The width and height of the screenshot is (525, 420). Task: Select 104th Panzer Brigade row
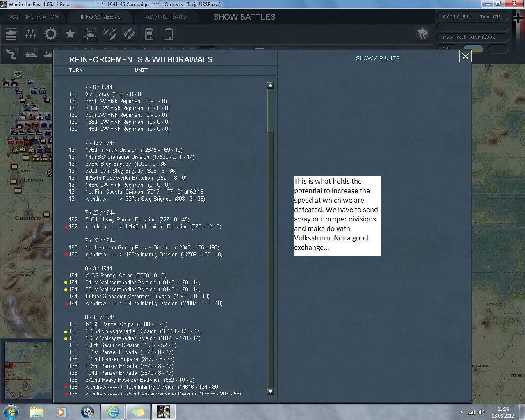click(x=121, y=373)
